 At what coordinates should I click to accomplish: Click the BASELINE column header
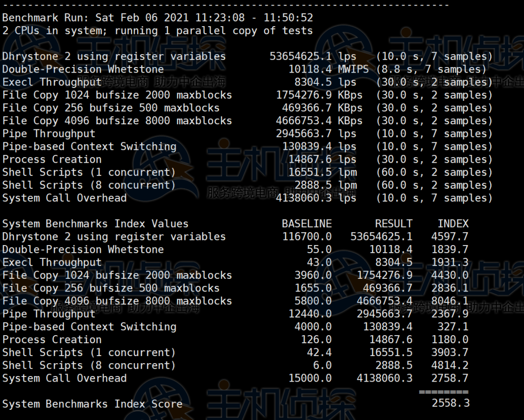[x=307, y=224]
